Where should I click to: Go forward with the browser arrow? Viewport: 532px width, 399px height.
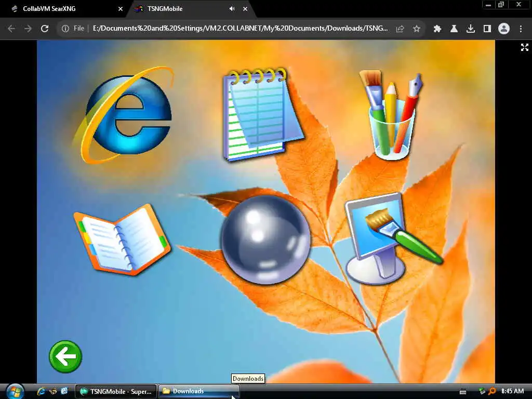(28, 29)
